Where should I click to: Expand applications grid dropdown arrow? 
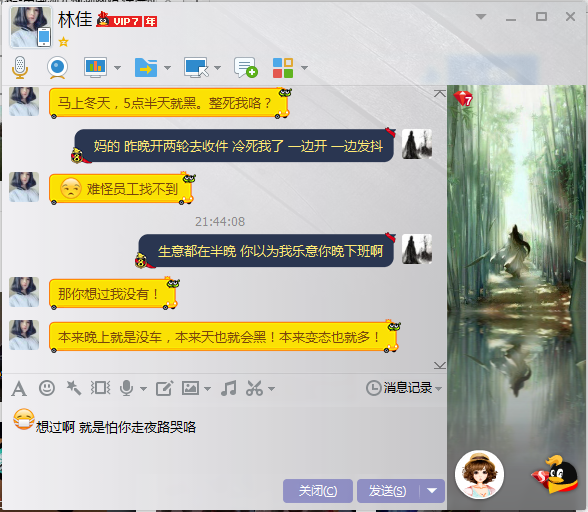[x=304, y=68]
